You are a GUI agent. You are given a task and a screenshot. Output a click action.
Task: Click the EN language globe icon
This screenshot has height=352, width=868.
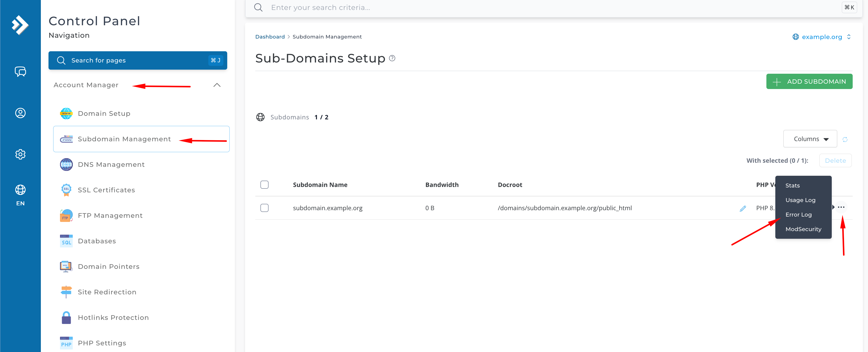(20, 190)
